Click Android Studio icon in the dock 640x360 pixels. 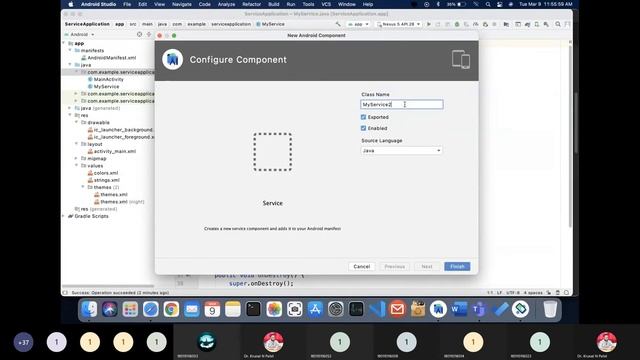tap(438, 309)
